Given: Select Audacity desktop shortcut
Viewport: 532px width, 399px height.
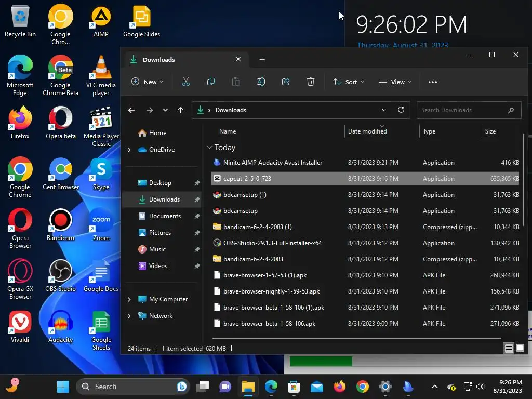Looking at the screenshot, I should (x=60, y=326).
